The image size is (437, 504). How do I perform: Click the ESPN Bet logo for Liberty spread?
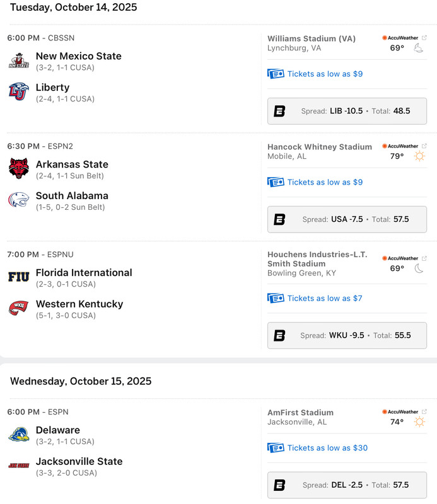coord(279,111)
